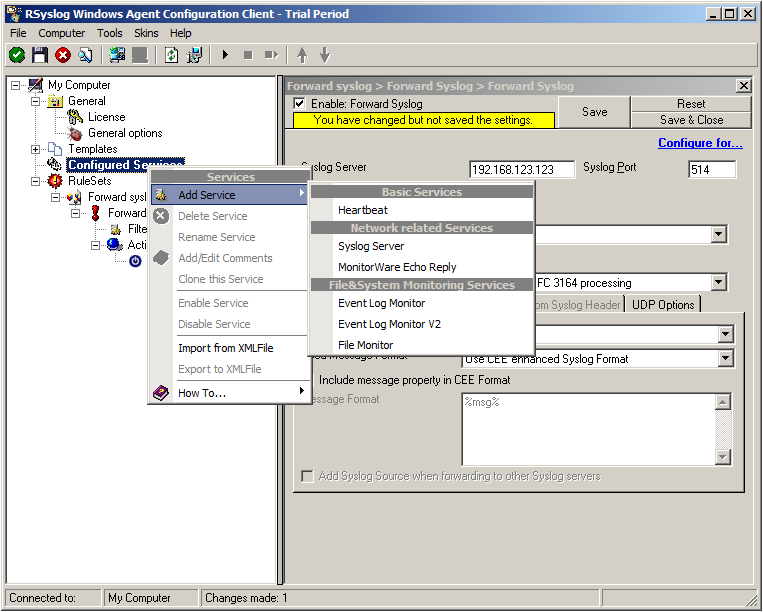Select MonitorWare Echo Reply service
763x612 pixels.
point(422,267)
